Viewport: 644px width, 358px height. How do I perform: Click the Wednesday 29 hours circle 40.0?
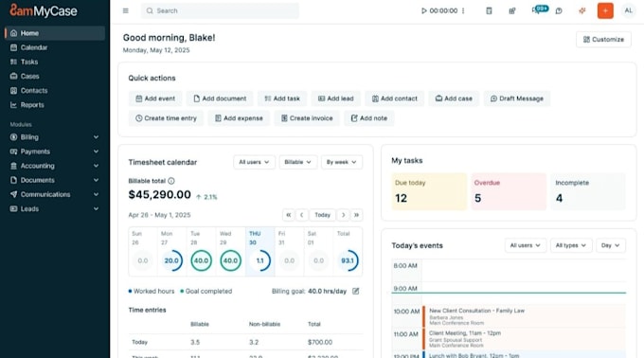click(230, 260)
